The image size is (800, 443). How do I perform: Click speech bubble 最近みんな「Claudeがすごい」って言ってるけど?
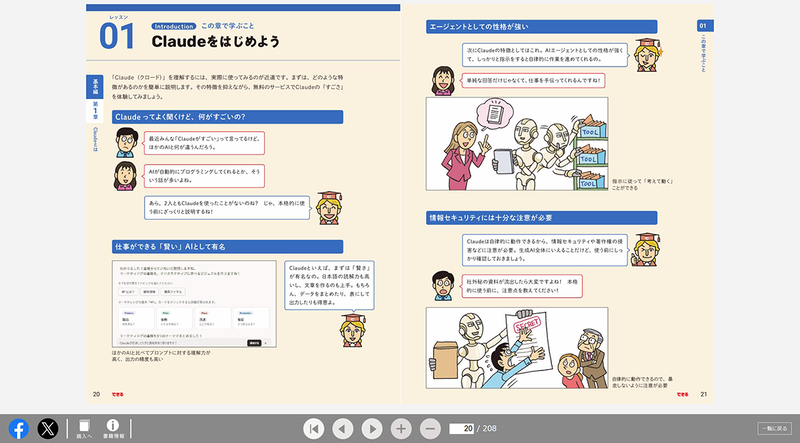click(x=204, y=143)
